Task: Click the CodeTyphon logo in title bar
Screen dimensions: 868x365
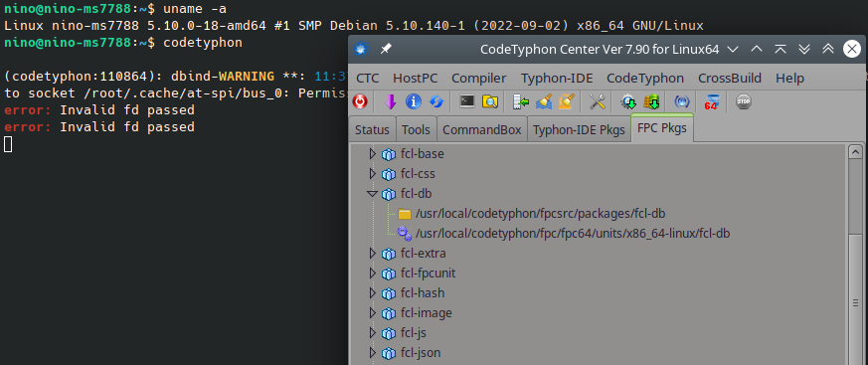Action: (x=362, y=50)
